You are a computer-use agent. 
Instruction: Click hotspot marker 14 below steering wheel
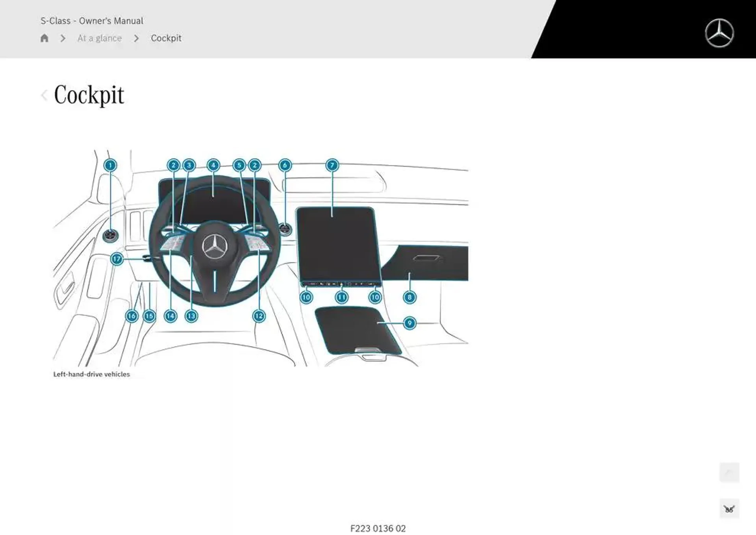point(170,316)
